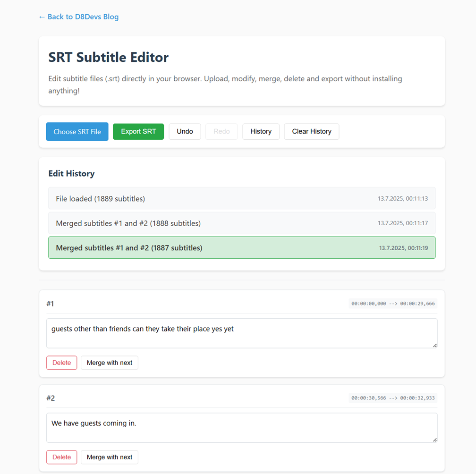This screenshot has width=476, height=474.
Task: Click the resize handle of subtitle #2 text area
Action: point(435,440)
